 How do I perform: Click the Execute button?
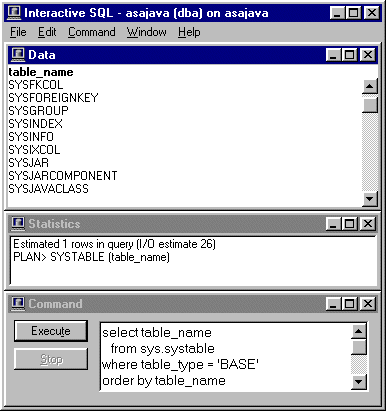point(51,331)
